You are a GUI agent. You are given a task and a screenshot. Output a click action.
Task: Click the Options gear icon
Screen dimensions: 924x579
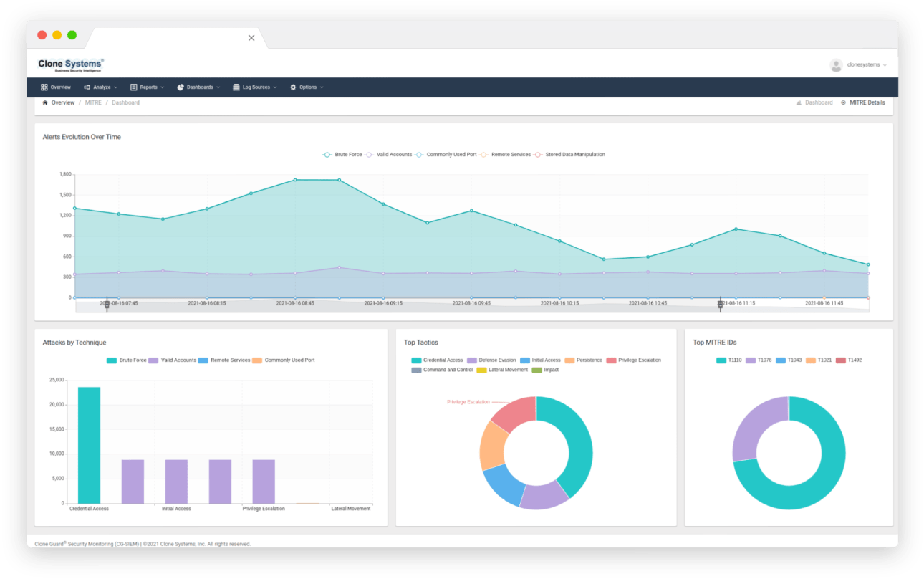(293, 87)
